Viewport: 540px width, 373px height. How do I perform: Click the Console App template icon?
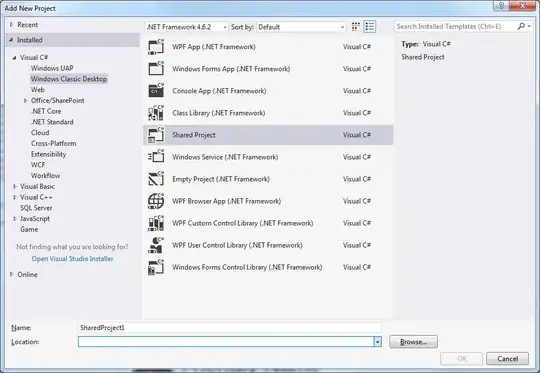point(156,91)
